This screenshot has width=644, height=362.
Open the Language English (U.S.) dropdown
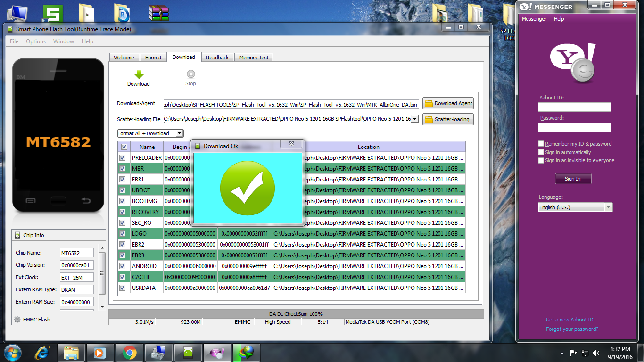pyautogui.click(x=608, y=207)
